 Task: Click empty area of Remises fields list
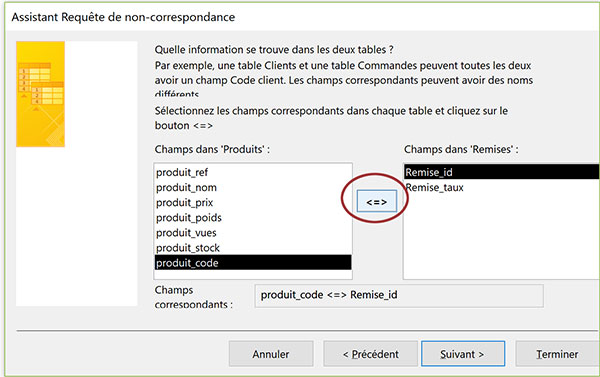502,237
